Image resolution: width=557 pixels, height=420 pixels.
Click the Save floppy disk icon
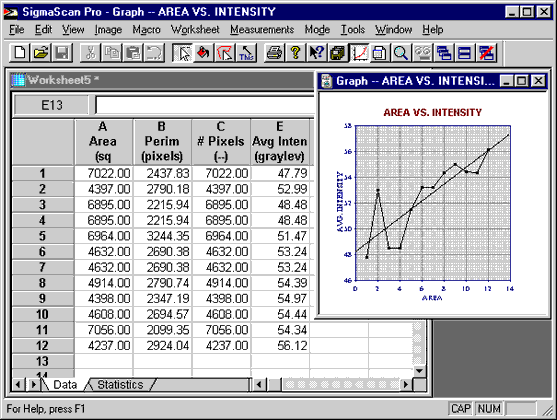pyautogui.click(x=62, y=53)
